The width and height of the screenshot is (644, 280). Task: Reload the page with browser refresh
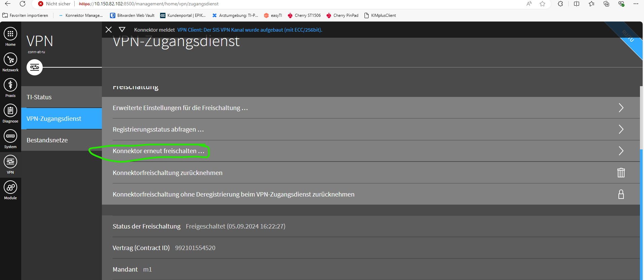[x=23, y=4]
